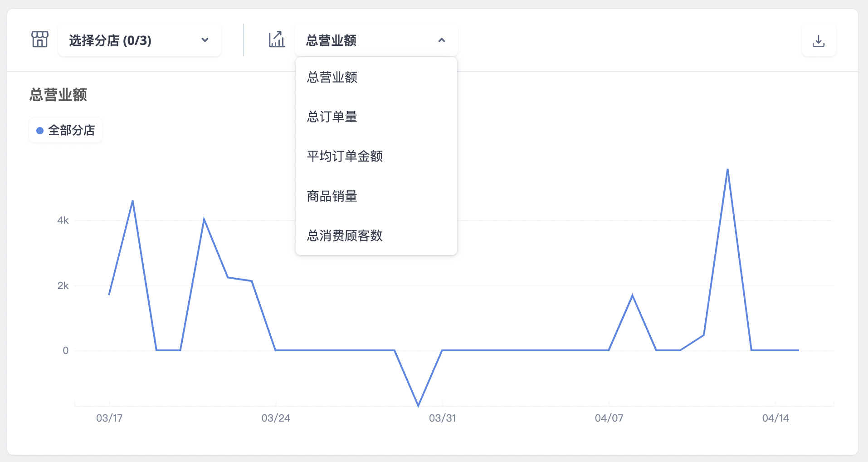Click the 4k y-axis label
The height and width of the screenshot is (462, 868).
(63, 221)
